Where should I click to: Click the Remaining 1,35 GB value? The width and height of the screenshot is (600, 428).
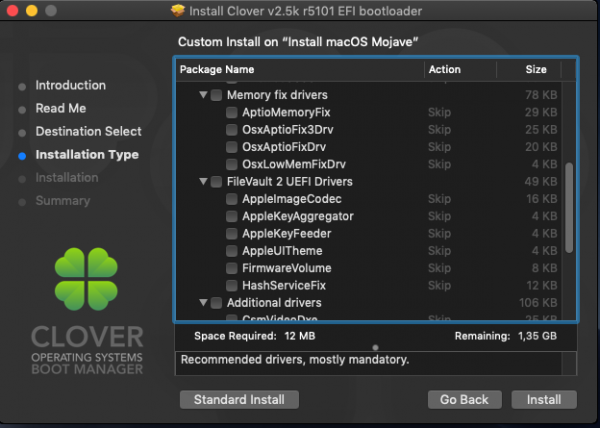coord(537,336)
